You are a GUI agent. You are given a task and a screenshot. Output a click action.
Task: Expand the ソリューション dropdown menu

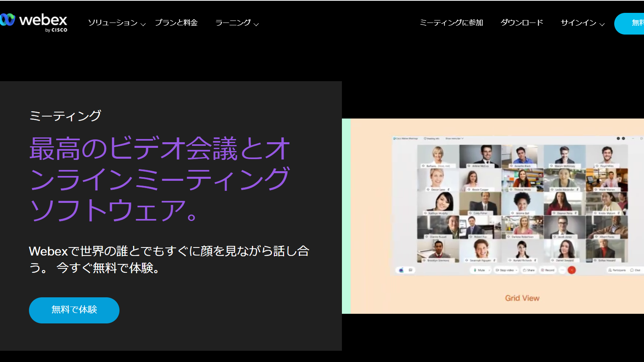[117, 23]
